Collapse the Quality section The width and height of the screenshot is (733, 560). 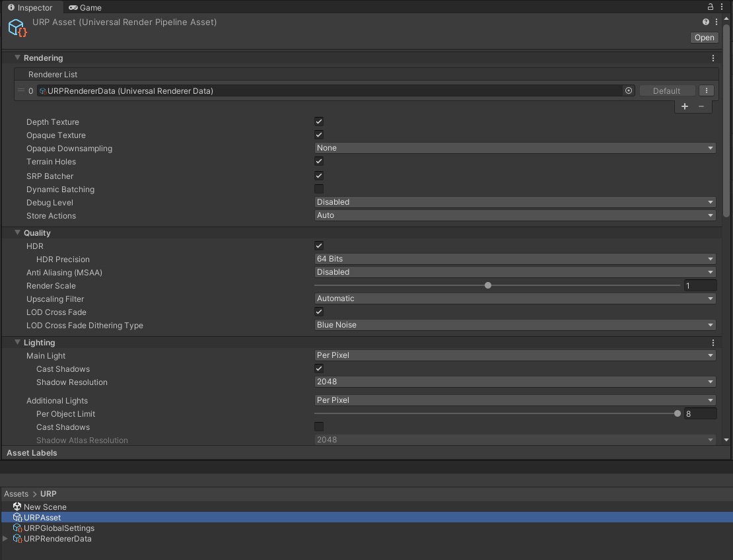pyautogui.click(x=18, y=233)
